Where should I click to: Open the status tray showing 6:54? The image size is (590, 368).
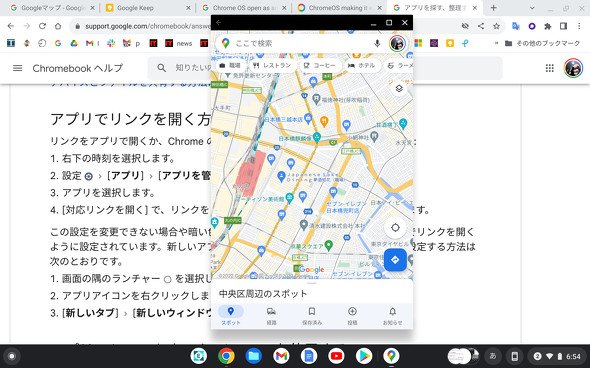(558, 356)
